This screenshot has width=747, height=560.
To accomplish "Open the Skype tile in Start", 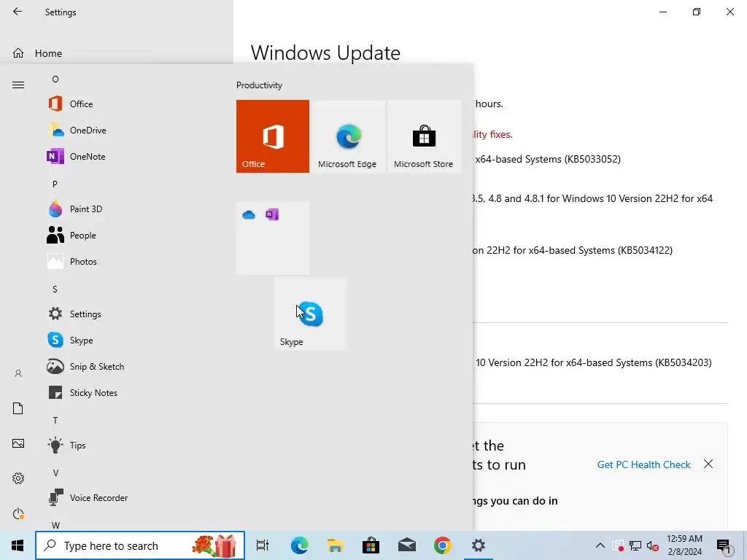I will (311, 314).
